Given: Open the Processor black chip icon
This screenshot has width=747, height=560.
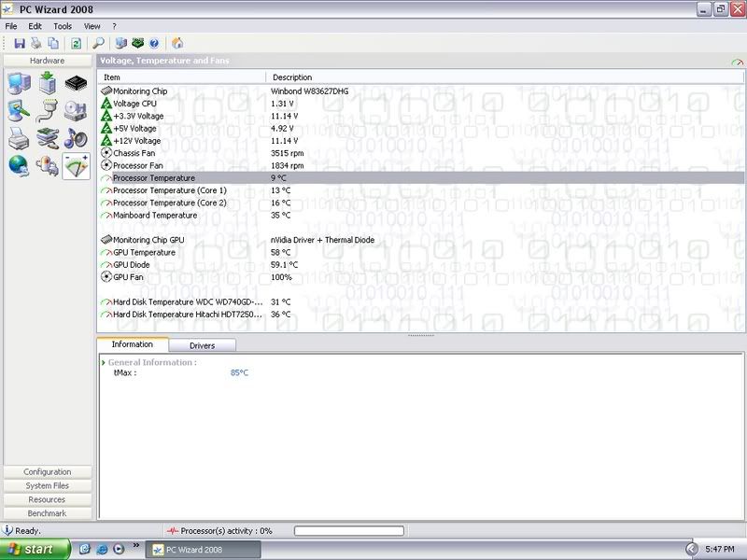Looking at the screenshot, I should [77, 83].
